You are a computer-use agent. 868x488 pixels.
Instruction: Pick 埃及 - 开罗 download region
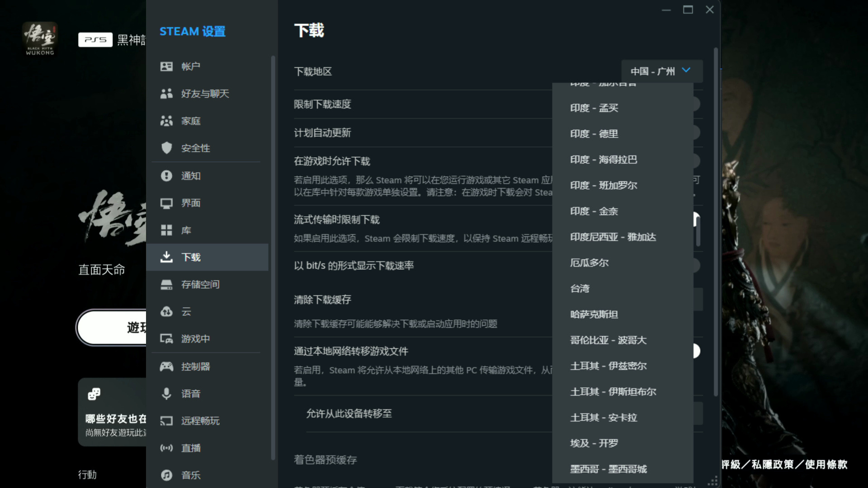tap(623, 443)
